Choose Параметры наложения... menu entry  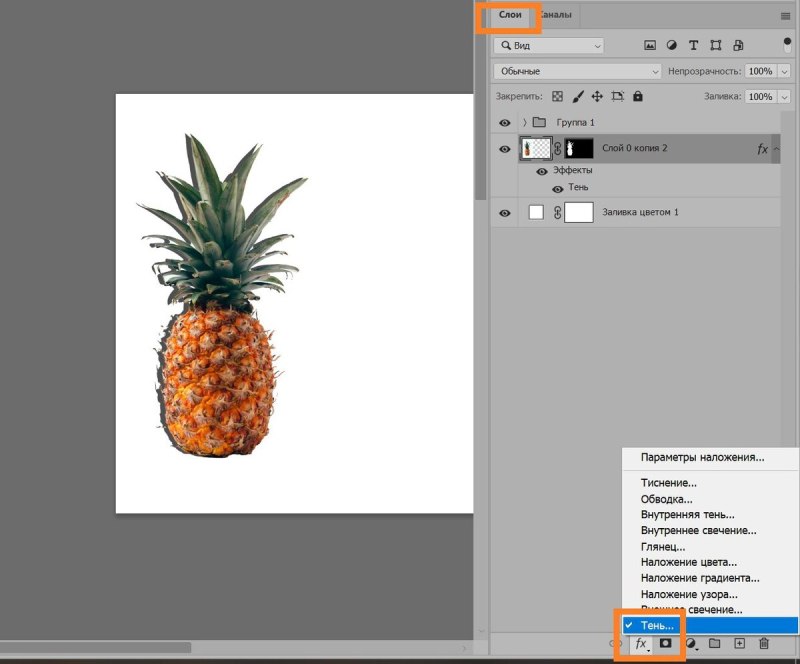pos(703,457)
